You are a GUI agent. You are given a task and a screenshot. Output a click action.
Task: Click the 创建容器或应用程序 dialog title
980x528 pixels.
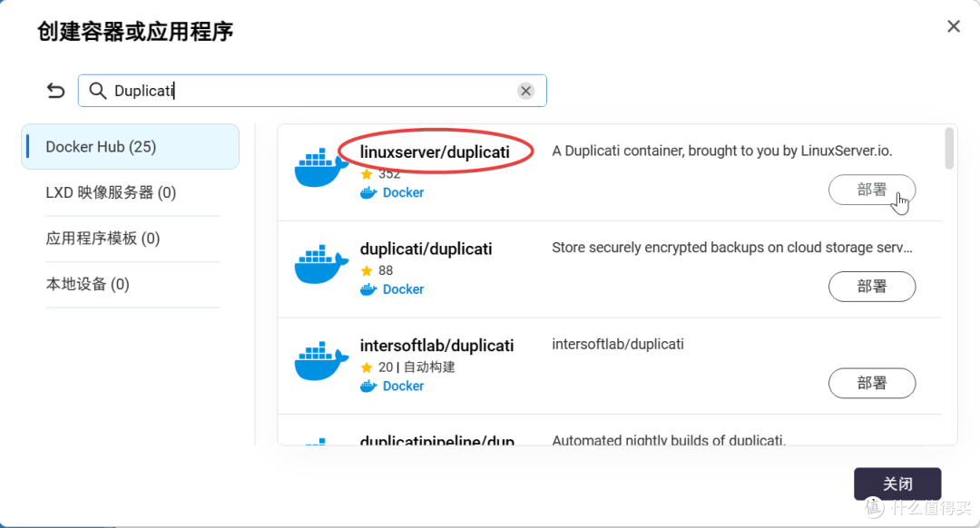(135, 31)
